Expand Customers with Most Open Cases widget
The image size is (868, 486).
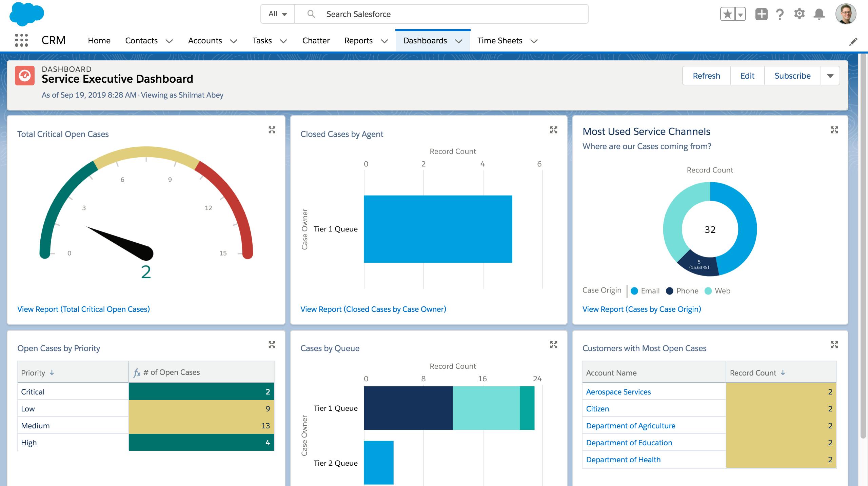click(834, 345)
